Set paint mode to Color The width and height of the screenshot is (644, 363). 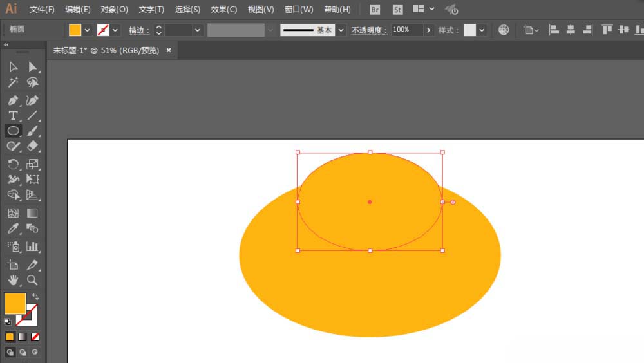10,337
